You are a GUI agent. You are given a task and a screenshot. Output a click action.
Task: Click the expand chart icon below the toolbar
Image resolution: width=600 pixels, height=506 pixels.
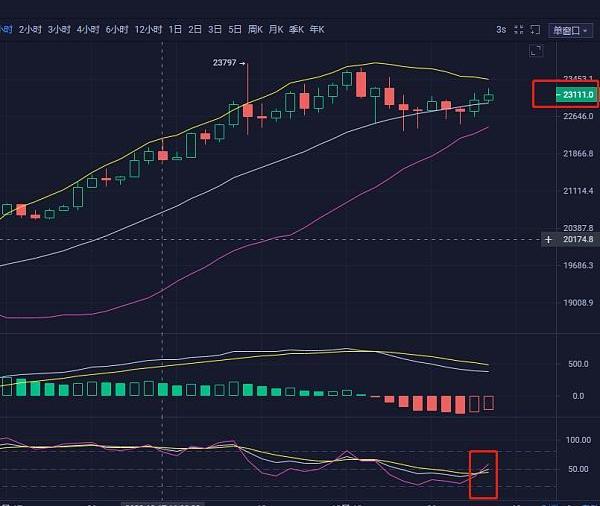pos(536,50)
